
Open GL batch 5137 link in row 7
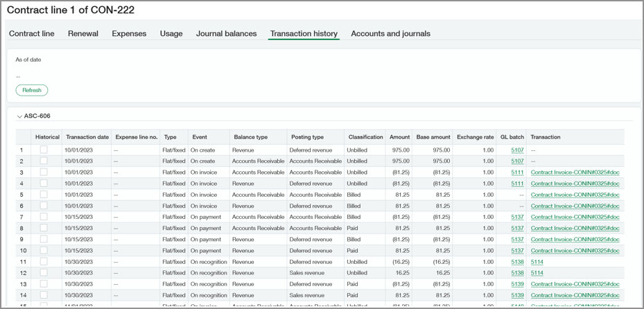coord(516,217)
